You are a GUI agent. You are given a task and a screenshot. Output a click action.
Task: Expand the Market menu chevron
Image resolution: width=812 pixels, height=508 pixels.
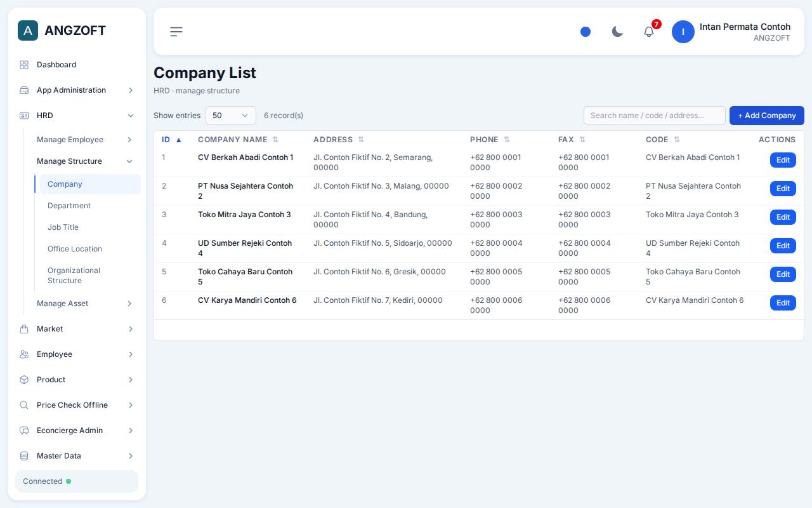[131, 329]
